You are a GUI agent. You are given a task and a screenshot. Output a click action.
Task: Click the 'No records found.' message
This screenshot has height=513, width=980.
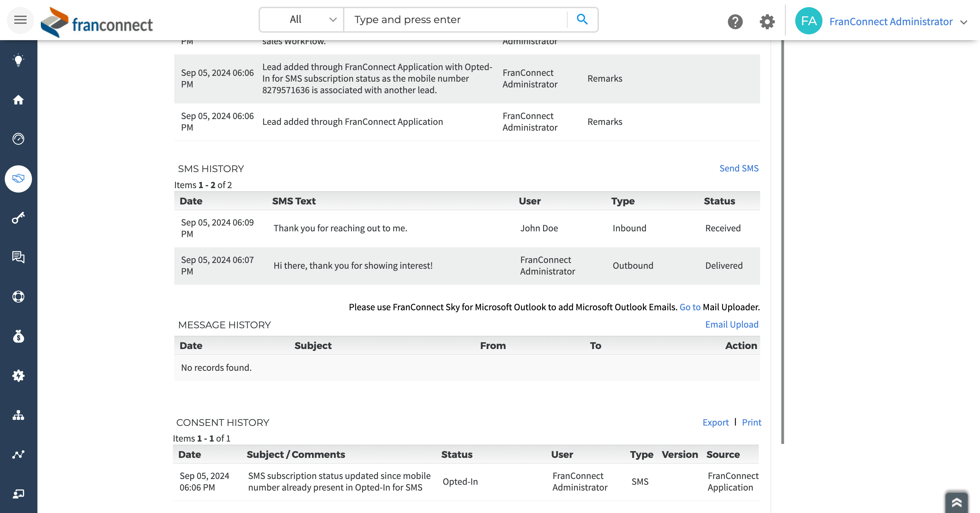point(216,367)
